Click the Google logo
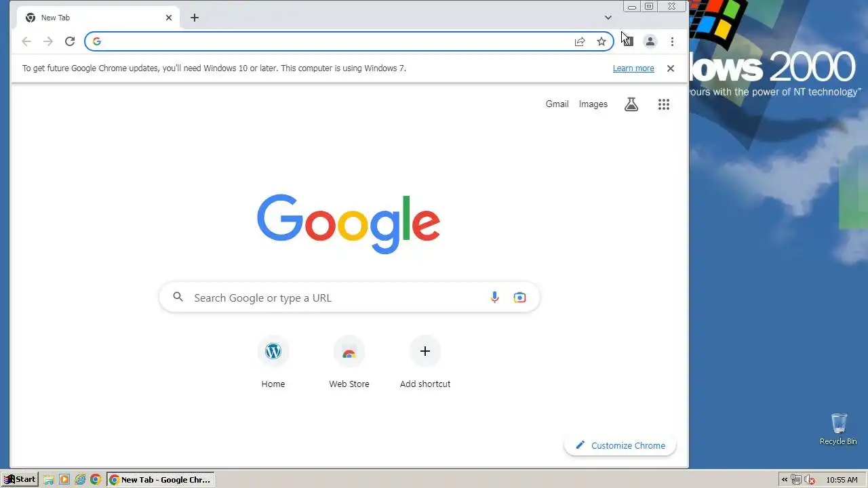Image resolution: width=868 pixels, height=488 pixels. [349, 224]
